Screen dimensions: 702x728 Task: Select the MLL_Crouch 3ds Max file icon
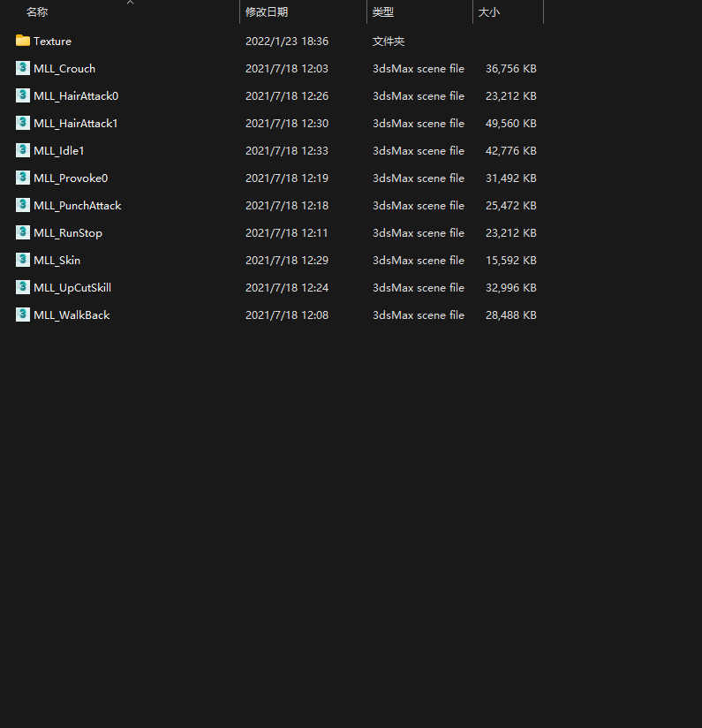coord(23,68)
